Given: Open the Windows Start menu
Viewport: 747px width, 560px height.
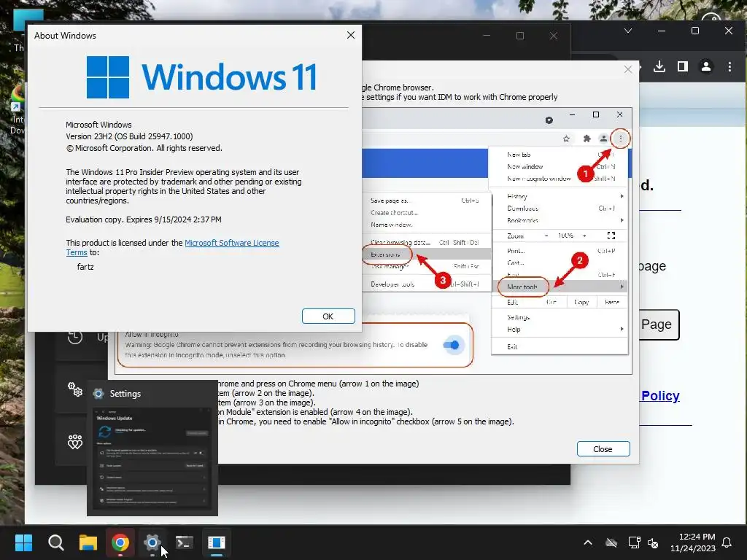Looking at the screenshot, I should tap(23, 542).
